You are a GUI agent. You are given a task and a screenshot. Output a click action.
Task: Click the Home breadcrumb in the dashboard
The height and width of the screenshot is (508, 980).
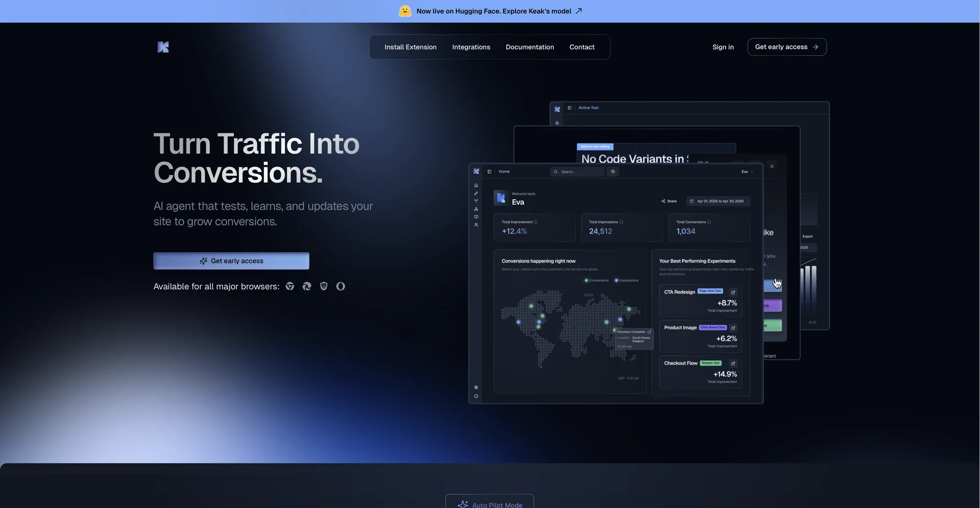[x=504, y=171]
